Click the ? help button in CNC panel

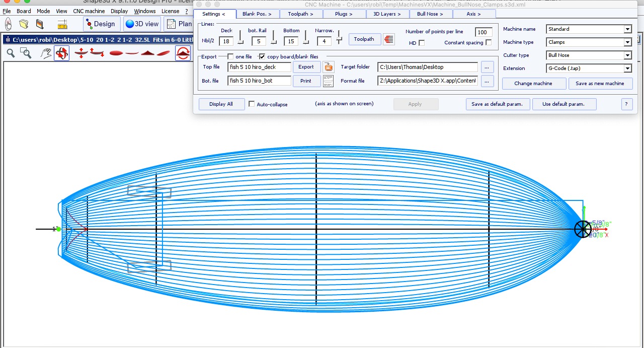coord(626,104)
